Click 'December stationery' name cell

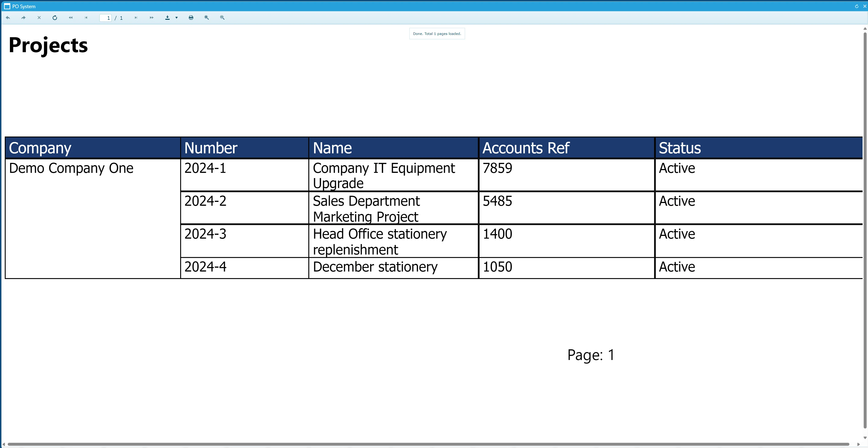pos(393,268)
